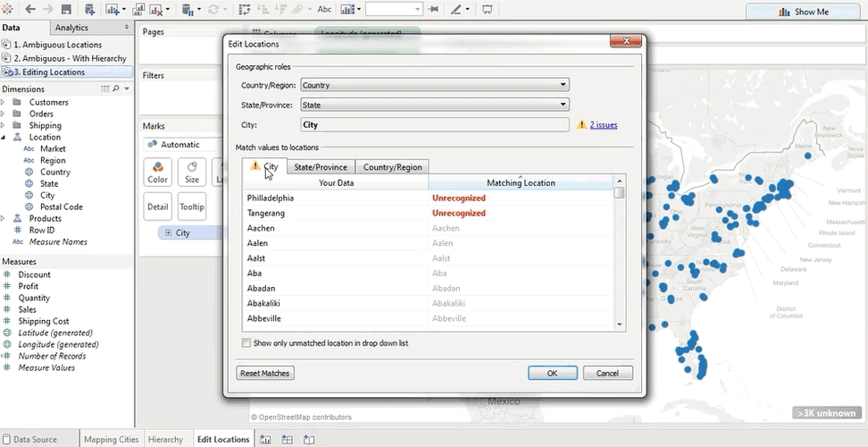Click Unrecognized cell next to Philladelphia
This screenshot has width=868, height=447.
(x=459, y=198)
